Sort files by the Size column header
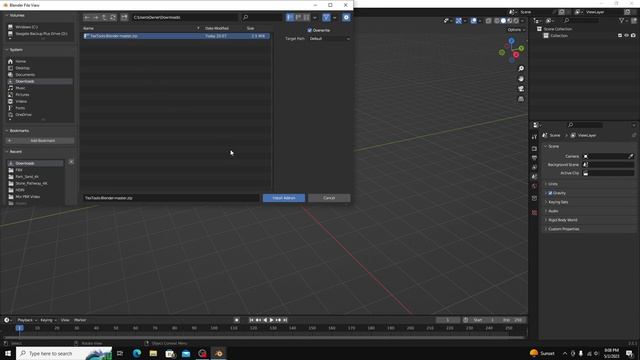 click(250, 28)
